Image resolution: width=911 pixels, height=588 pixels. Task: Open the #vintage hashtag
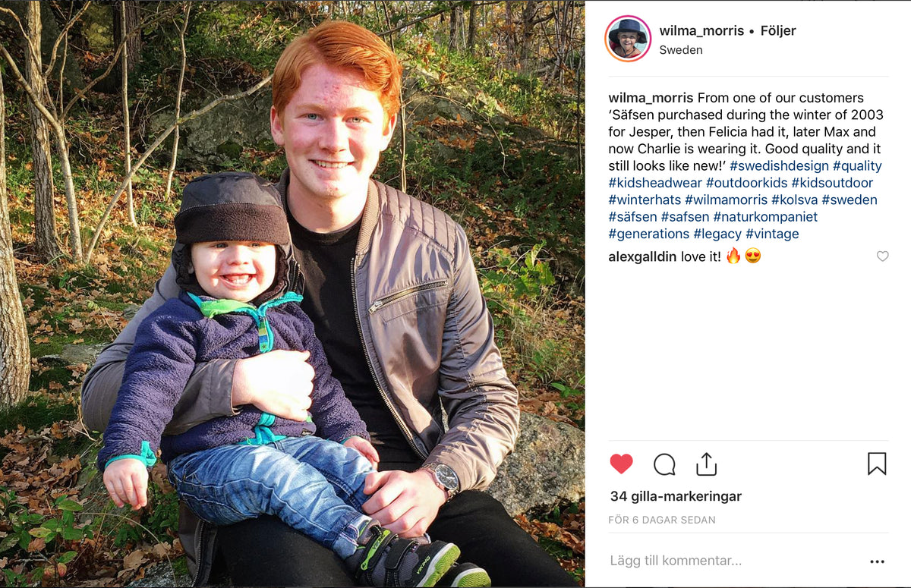[x=772, y=234]
